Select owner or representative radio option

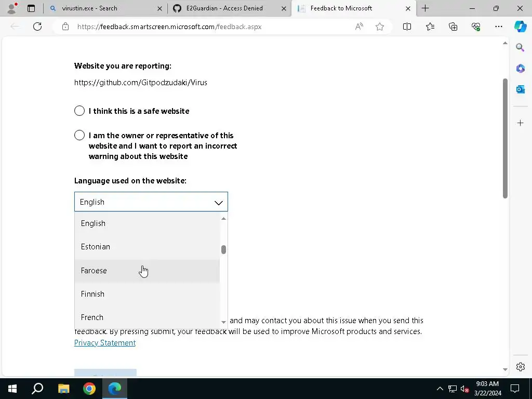tap(79, 135)
